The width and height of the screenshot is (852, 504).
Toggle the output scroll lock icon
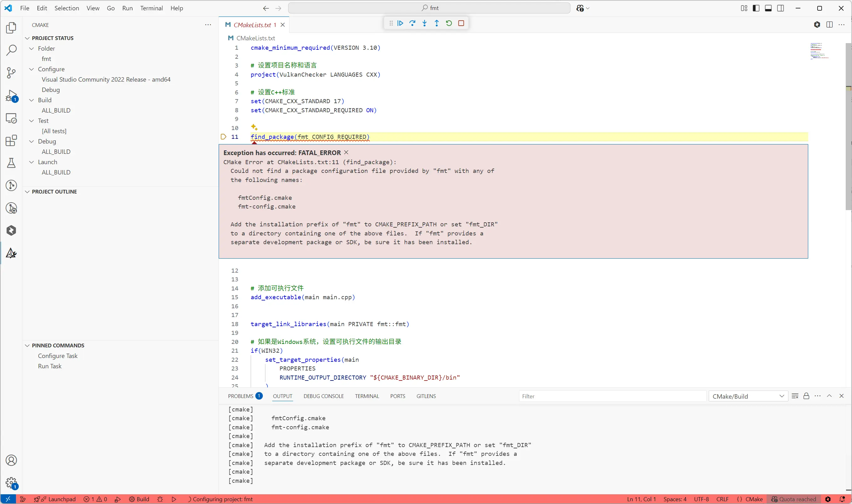806,396
